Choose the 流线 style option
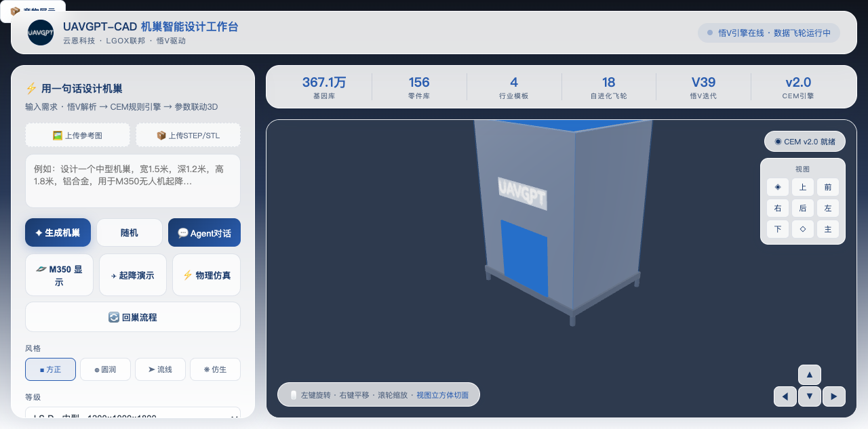 [x=160, y=369]
